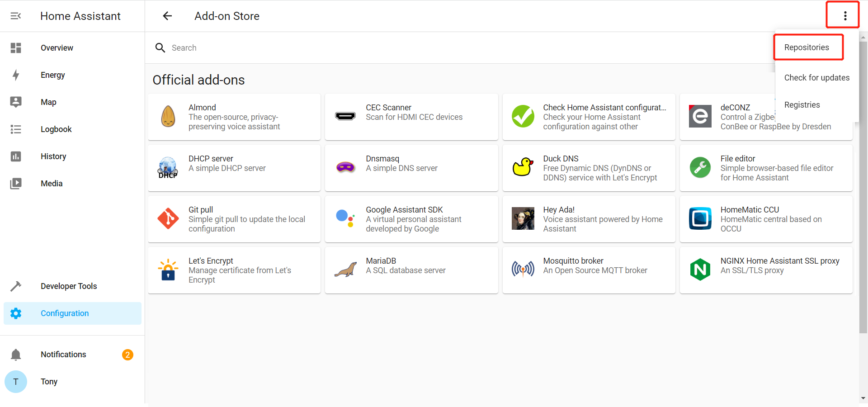This screenshot has width=868, height=407.
Task: Click the page's vertical scrollbar
Action: 863,187
